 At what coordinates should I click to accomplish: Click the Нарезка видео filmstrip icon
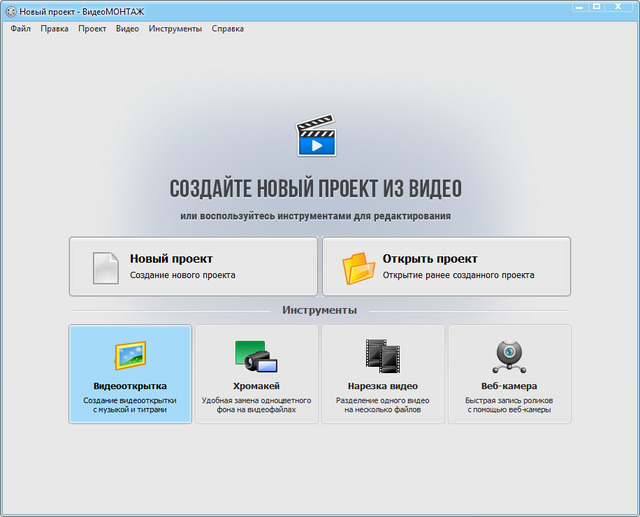(382, 356)
